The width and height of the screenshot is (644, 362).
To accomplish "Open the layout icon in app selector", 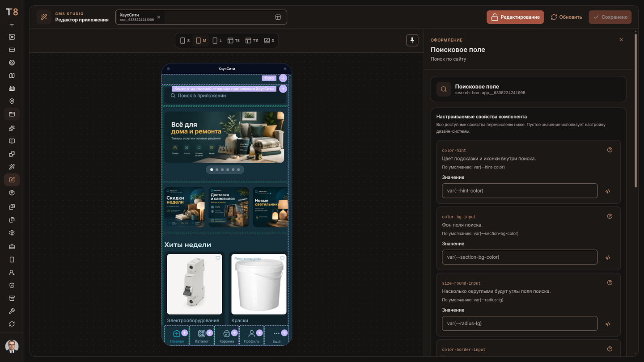I will pyautogui.click(x=278, y=17).
